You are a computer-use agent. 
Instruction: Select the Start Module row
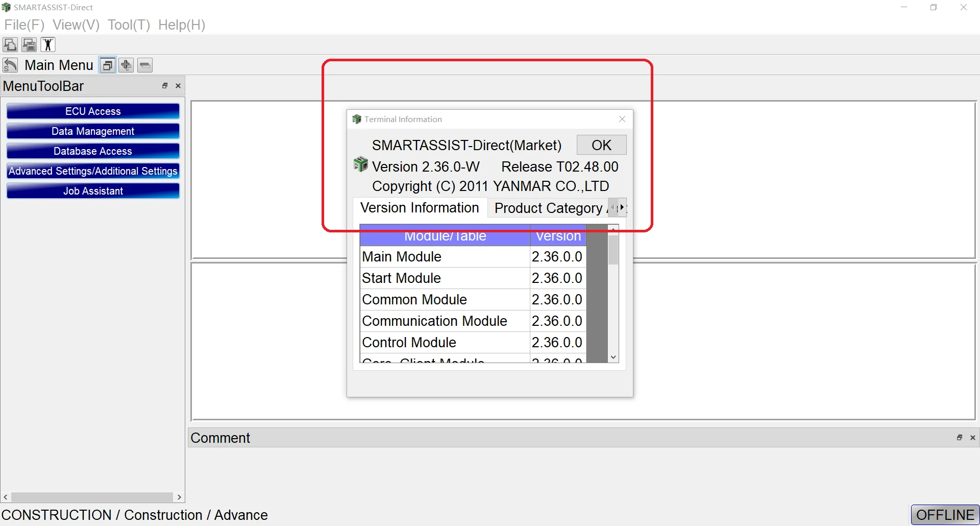coord(473,278)
